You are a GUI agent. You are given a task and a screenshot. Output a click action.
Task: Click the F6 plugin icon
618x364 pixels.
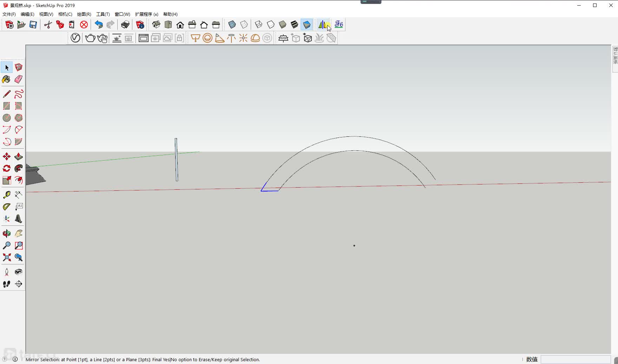(x=339, y=25)
